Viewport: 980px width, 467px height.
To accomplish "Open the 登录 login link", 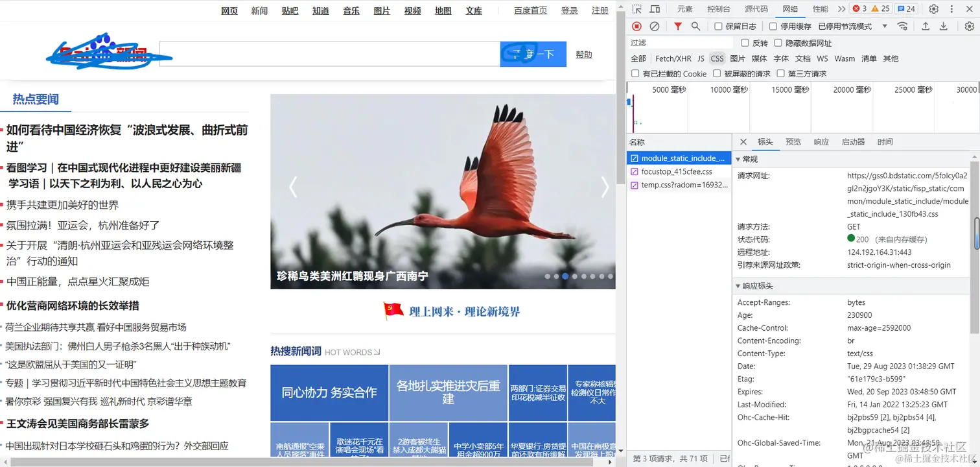I will [x=570, y=10].
